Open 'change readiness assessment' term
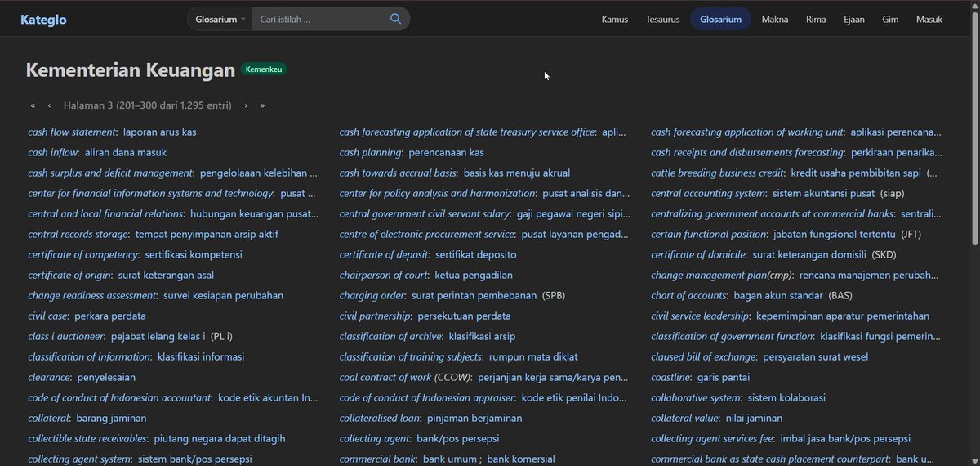 click(x=92, y=295)
